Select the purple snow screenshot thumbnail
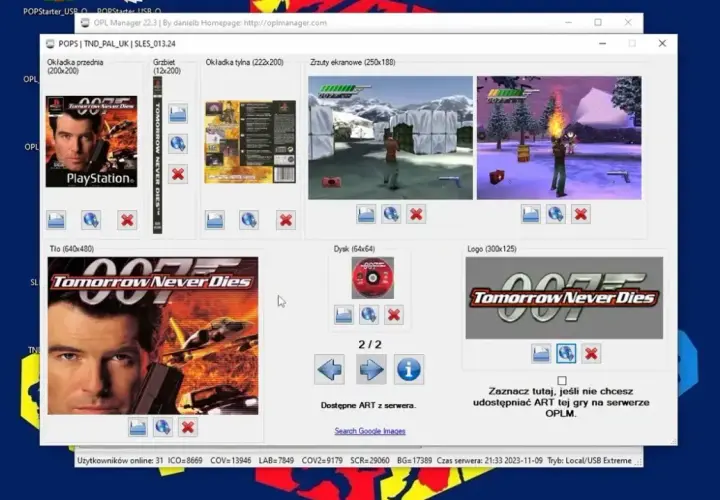The image size is (720, 500). click(x=559, y=138)
